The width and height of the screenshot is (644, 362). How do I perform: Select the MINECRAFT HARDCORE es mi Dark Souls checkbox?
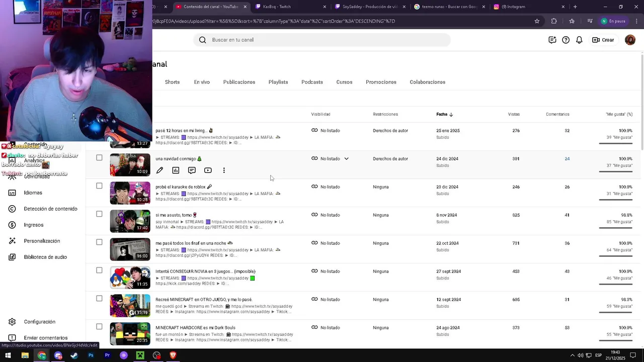pos(99,327)
